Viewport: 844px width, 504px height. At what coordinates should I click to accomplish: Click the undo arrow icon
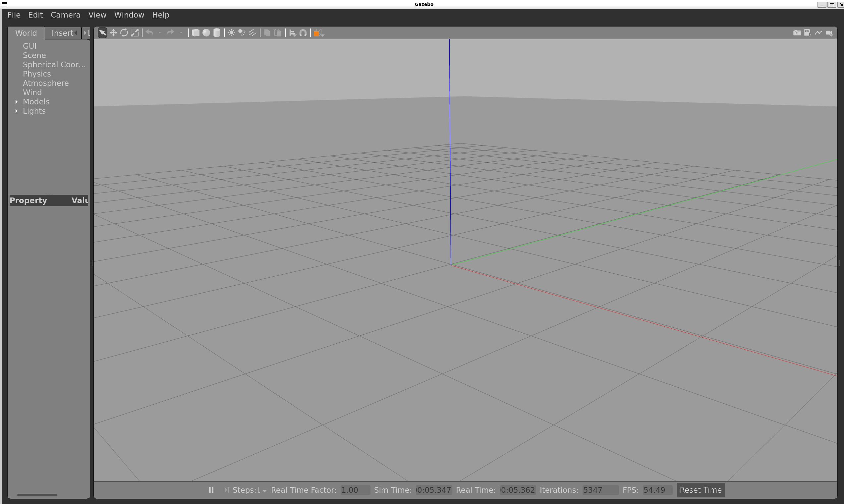149,32
